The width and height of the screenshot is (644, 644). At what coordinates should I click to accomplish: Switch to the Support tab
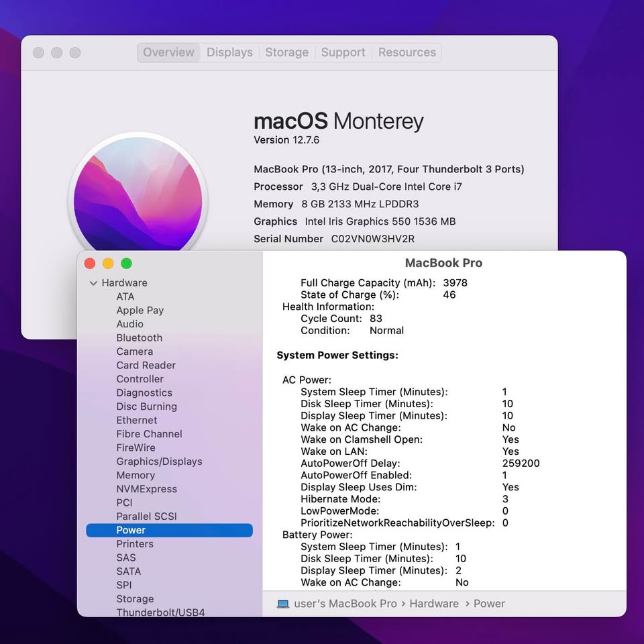coord(343,52)
